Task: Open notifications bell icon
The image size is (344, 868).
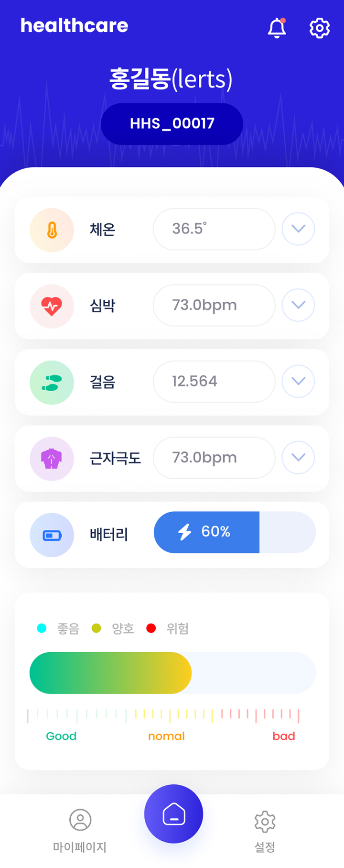Action: (x=277, y=28)
